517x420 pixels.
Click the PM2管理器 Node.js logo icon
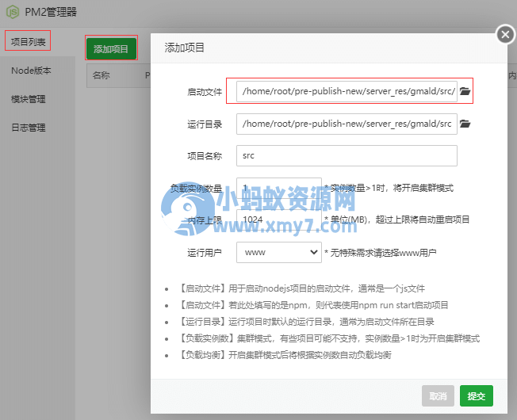[x=13, y=12]
